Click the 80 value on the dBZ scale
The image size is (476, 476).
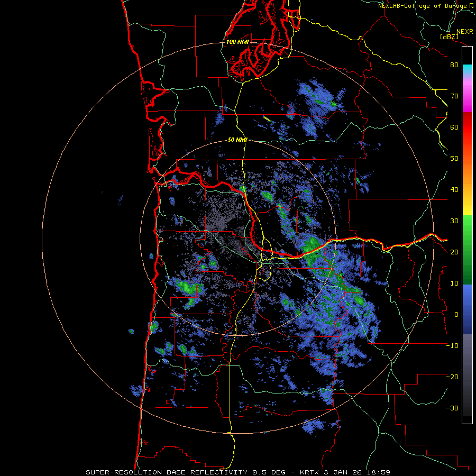pyautogui.click(x=454, y=65)
